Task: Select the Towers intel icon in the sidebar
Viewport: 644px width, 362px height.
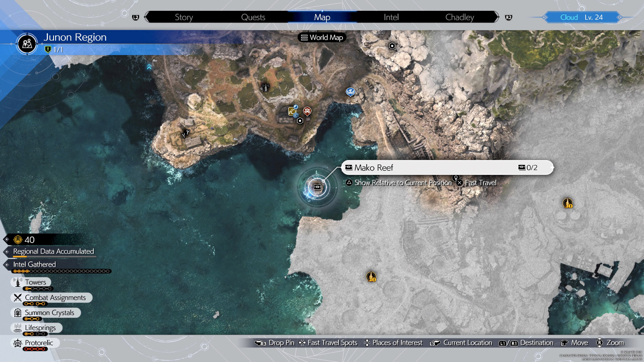Action: point(18,282)
